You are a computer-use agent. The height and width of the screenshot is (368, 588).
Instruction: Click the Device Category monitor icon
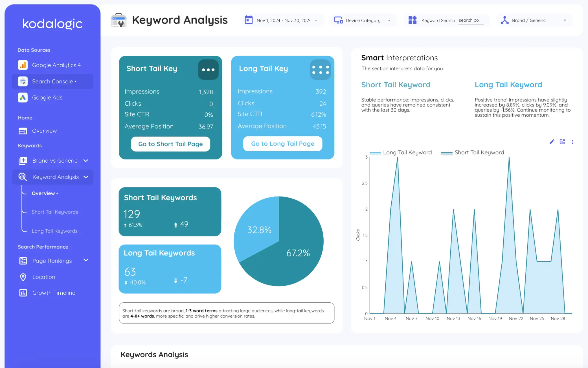[x=338, y=20]
